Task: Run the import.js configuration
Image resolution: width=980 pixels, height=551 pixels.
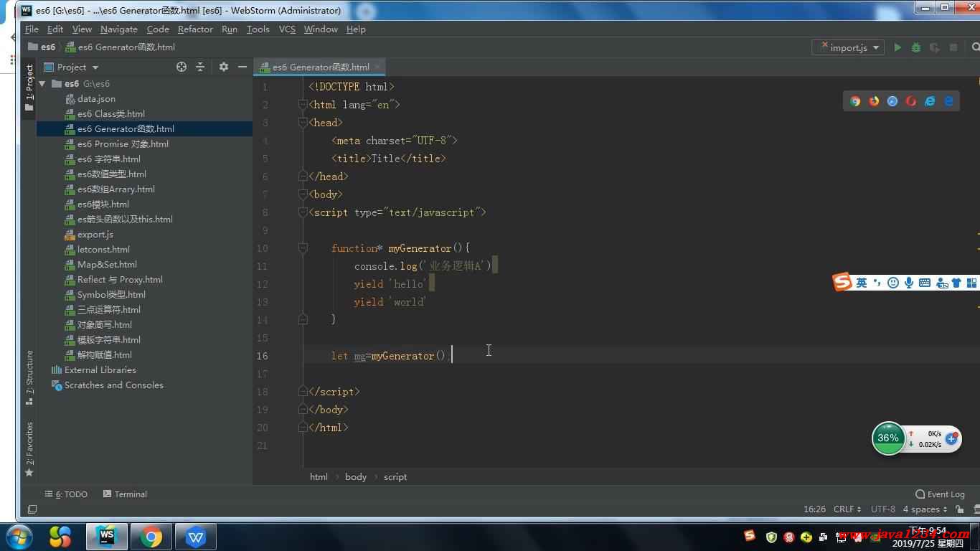Action: (x=897, y=47)
